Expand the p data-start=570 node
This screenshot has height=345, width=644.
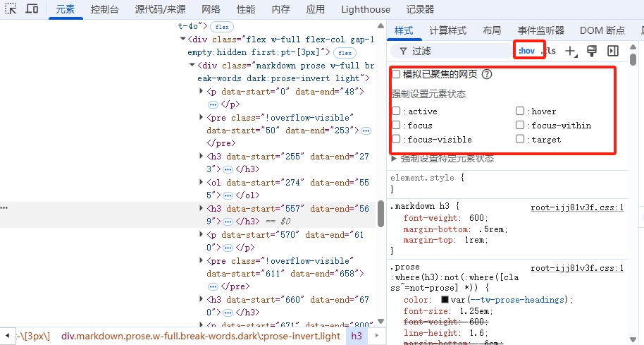coord(202,234)
